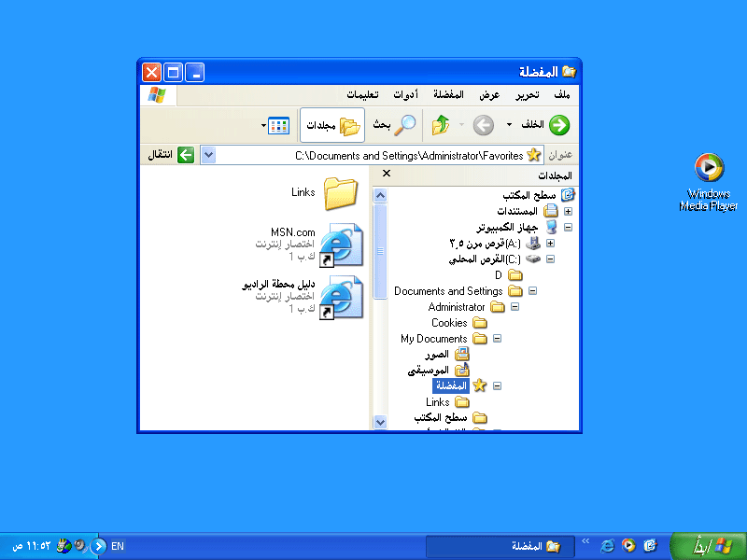Select the D folder in the tree
The image size is (747, 560).
click(499, 275)
